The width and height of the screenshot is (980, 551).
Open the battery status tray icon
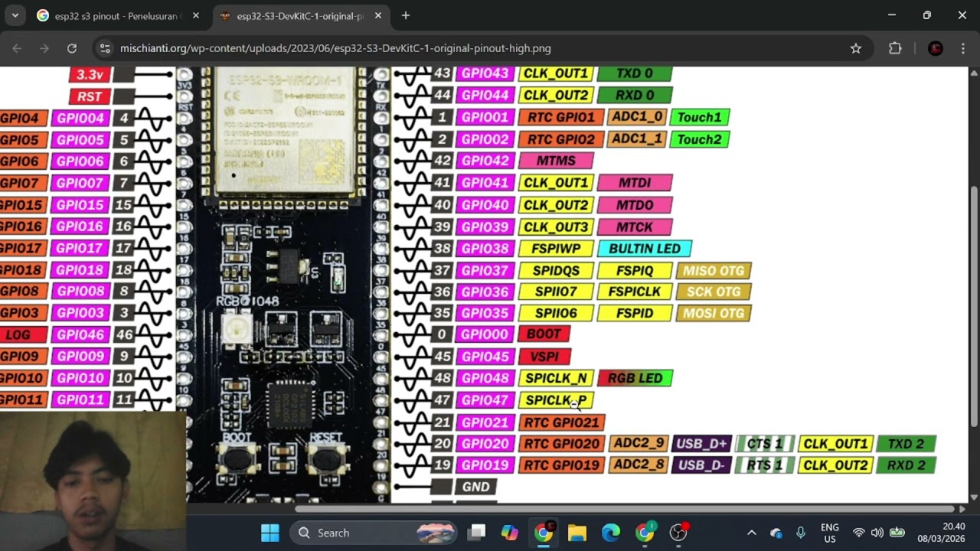tap(897, 533)
